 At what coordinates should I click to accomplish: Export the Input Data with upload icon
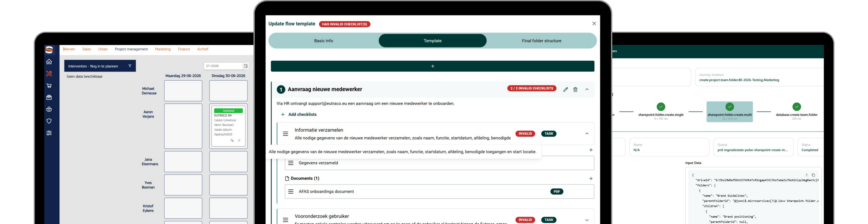(x=807, y=175)
